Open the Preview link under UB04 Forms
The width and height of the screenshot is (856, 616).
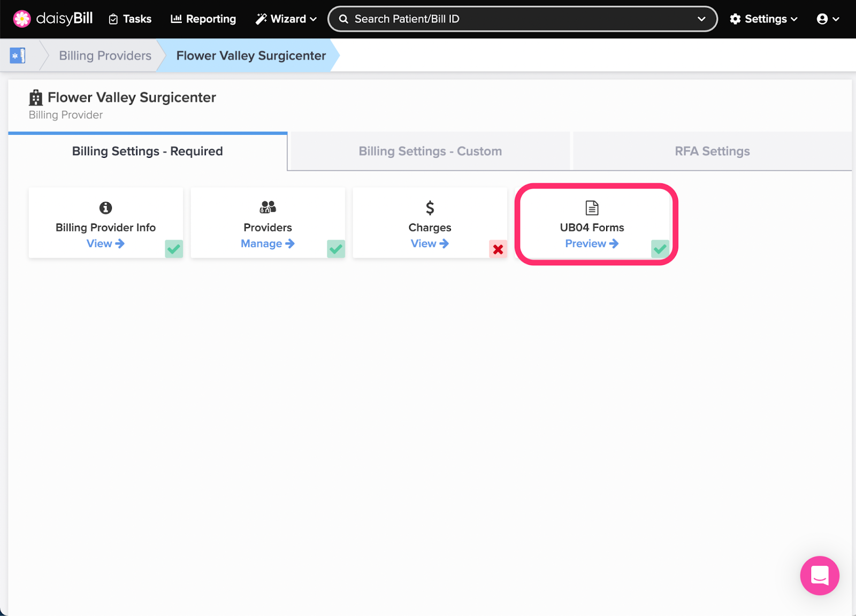tap(592, 243)
